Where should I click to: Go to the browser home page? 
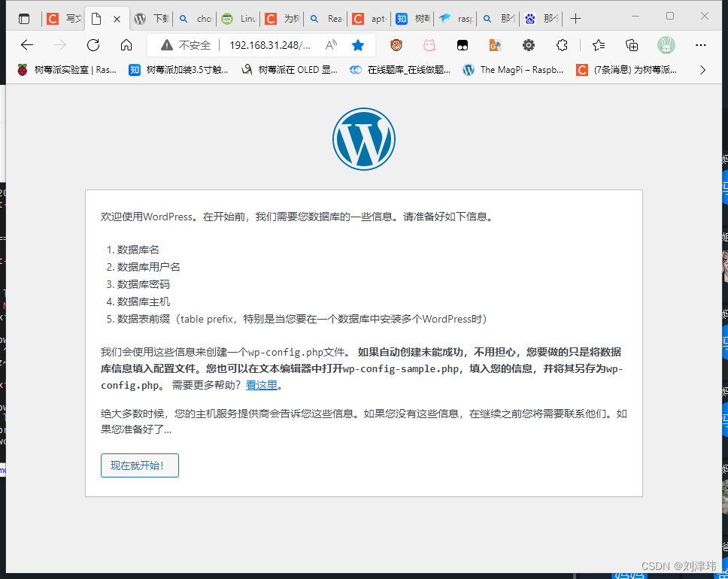tap(126, 45)
